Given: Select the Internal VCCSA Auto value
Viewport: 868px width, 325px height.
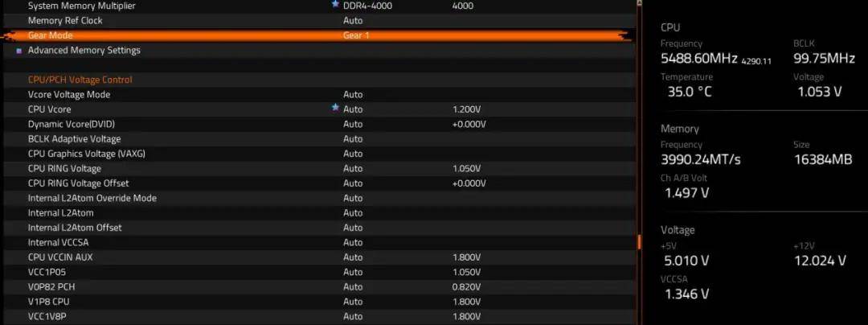Looking at the screenshot, I should pyautogui.click(x=353, y=242).
